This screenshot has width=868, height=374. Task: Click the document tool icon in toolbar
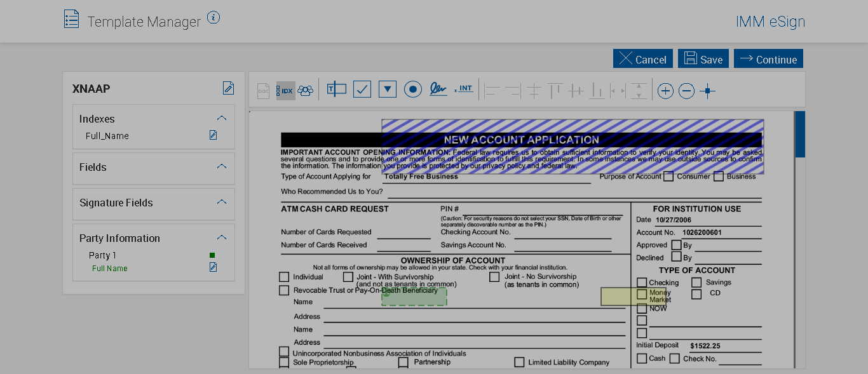point(263,90)
